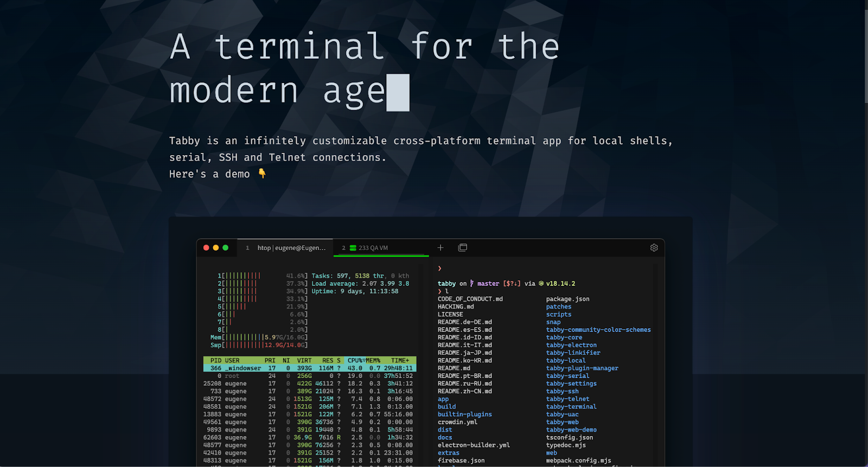The height and width of the screenshot is (467, 868).
Task: Click the patches directory name
Action: 559,306
